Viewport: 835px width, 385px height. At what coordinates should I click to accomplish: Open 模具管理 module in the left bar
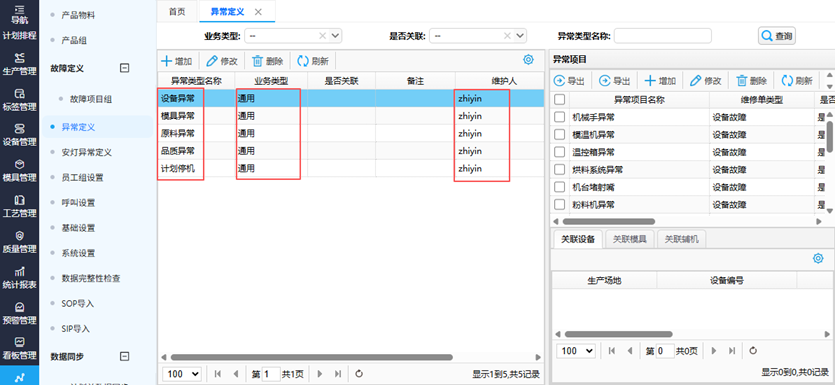(x=20, y=170)
